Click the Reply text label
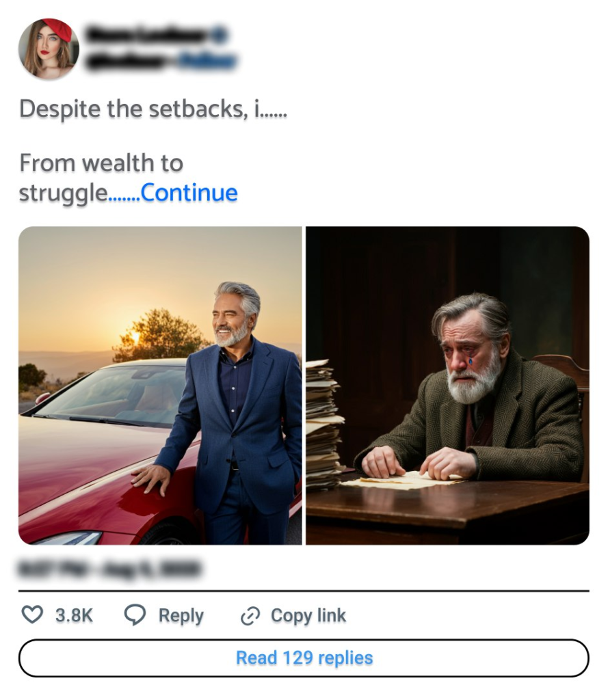This screenshot has height=700, width=608. pyautogui.click(x=181, y=615)
